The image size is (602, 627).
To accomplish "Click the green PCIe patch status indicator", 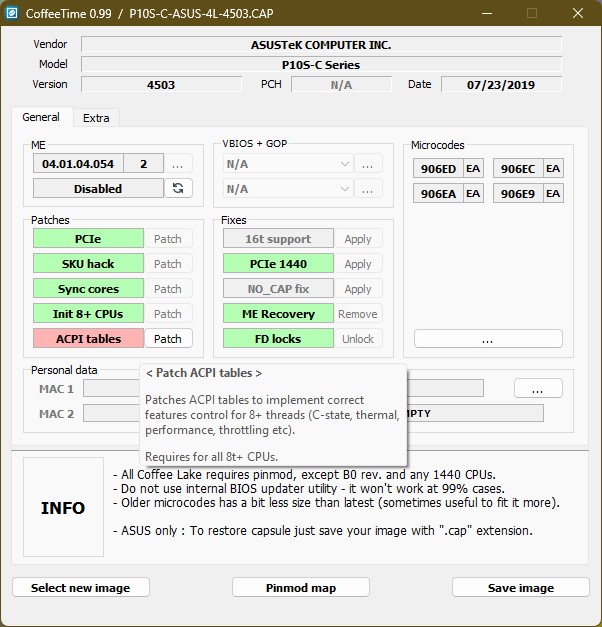I will (88, 239).
